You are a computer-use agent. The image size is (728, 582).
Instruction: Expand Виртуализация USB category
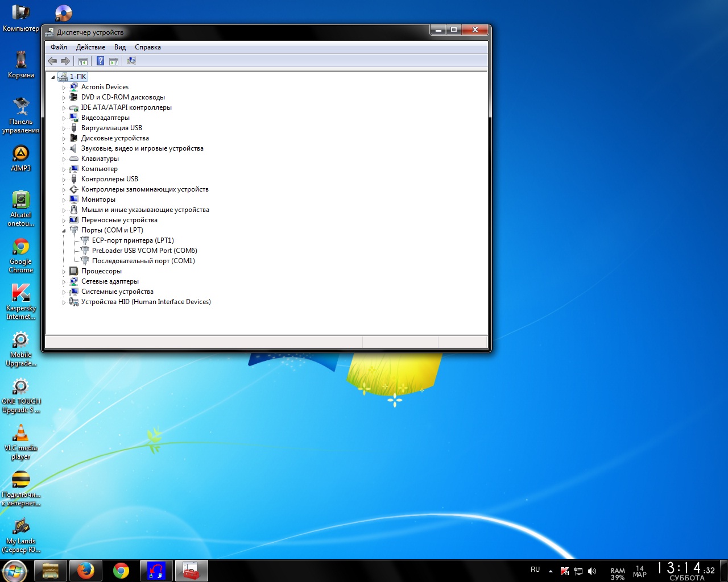click(64, 128)
